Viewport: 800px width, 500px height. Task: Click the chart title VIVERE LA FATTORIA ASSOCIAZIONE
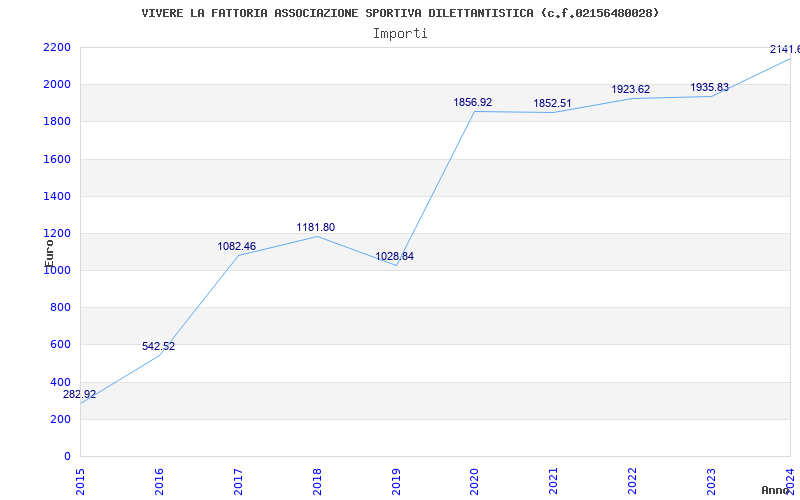(400, 13)
